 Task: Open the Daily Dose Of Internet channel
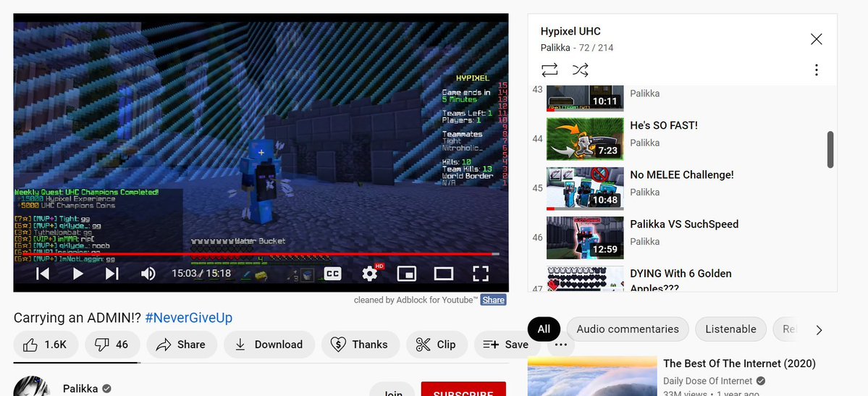pos(708,381)
